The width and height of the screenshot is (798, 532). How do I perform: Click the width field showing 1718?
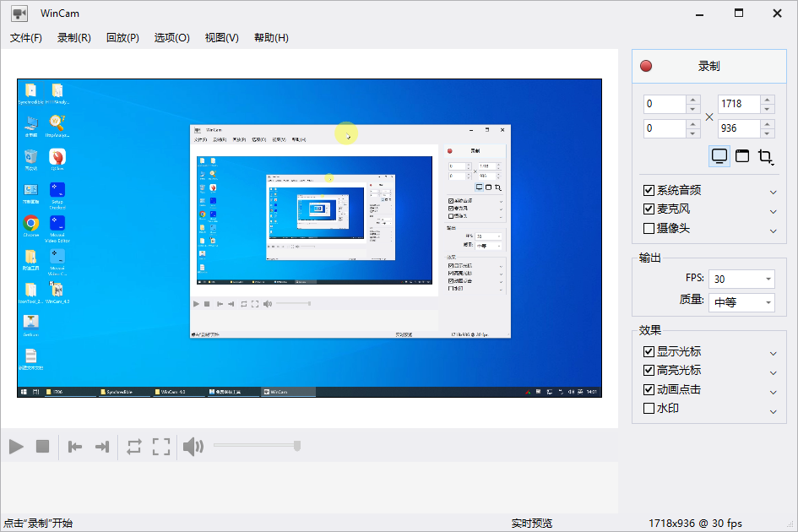coord(739,104)
